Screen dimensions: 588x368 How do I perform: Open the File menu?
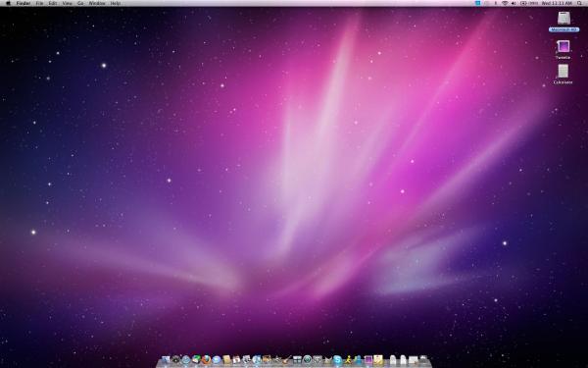[39, 3]
